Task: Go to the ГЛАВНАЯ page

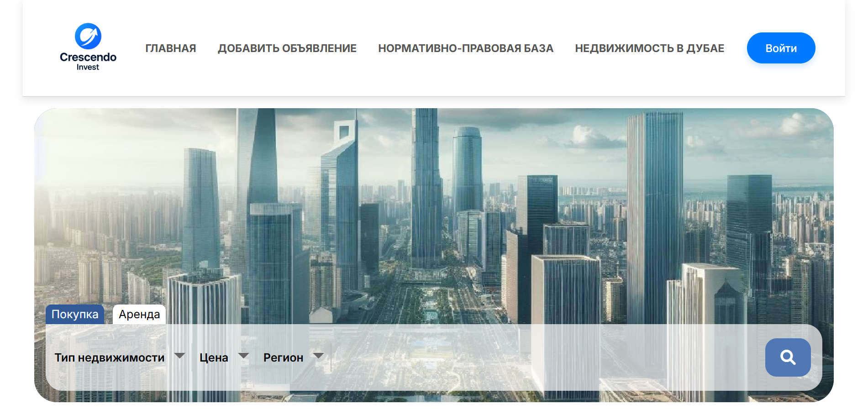Action: pyautogui.click(x=171, y=48)
